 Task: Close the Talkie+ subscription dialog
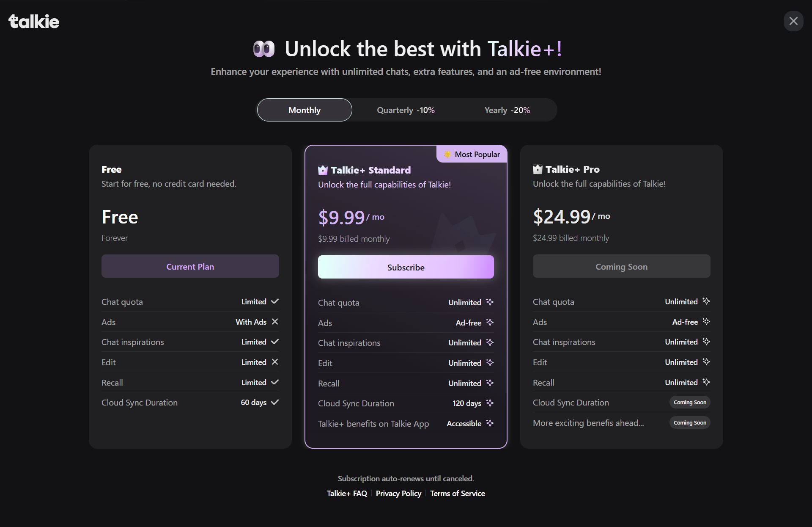[793, 21]
